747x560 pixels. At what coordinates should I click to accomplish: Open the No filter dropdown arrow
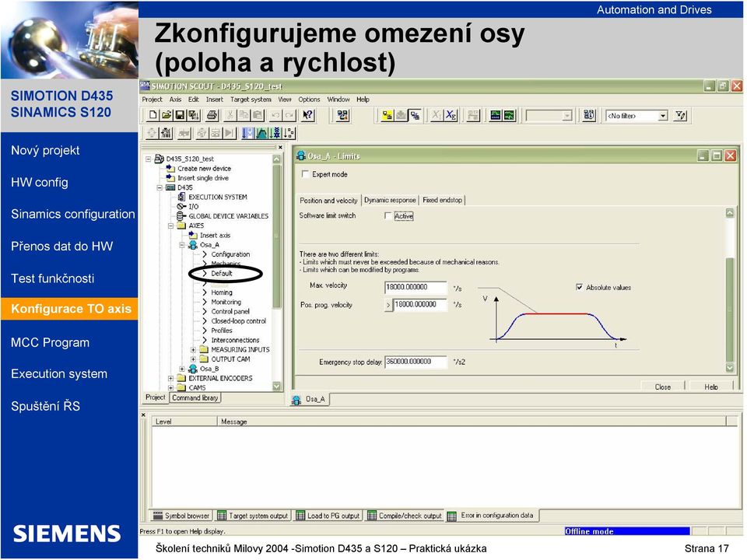tap(663, 116)
